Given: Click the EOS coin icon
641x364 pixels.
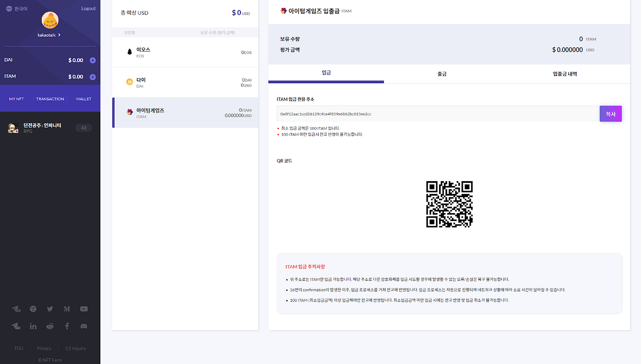Looking at the screenshot, I should [x=130, y=52].
